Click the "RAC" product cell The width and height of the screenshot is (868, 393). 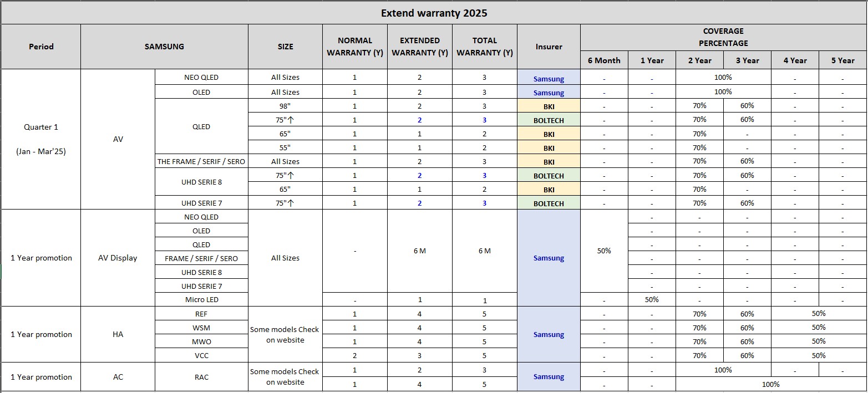[x=201, y=377]
